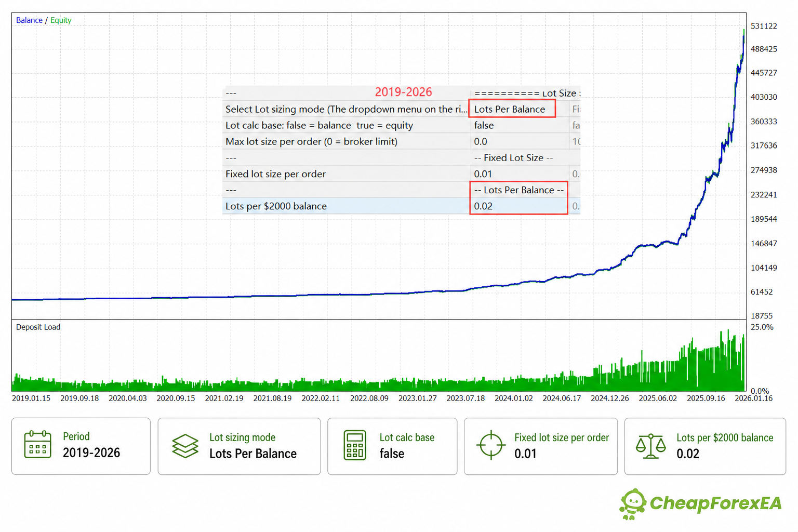Click the Lot sizing mode summary card

point(239,446)
